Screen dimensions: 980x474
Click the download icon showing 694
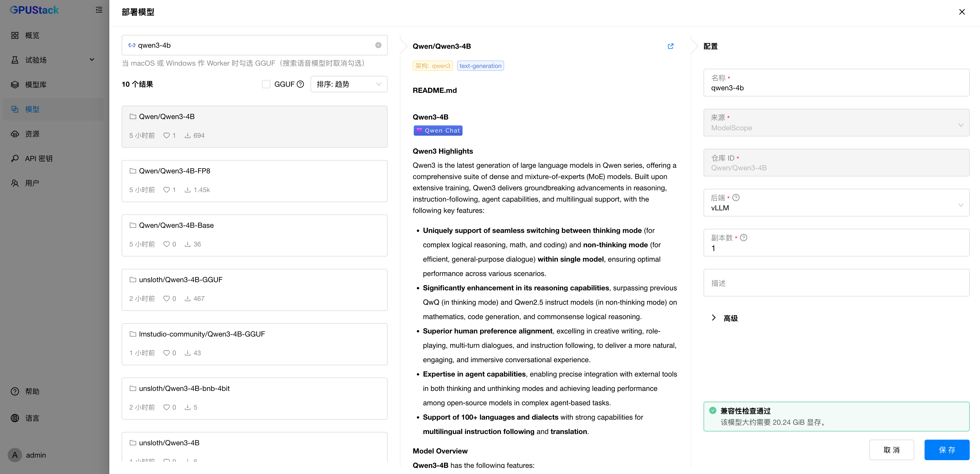tap(188, 135)
